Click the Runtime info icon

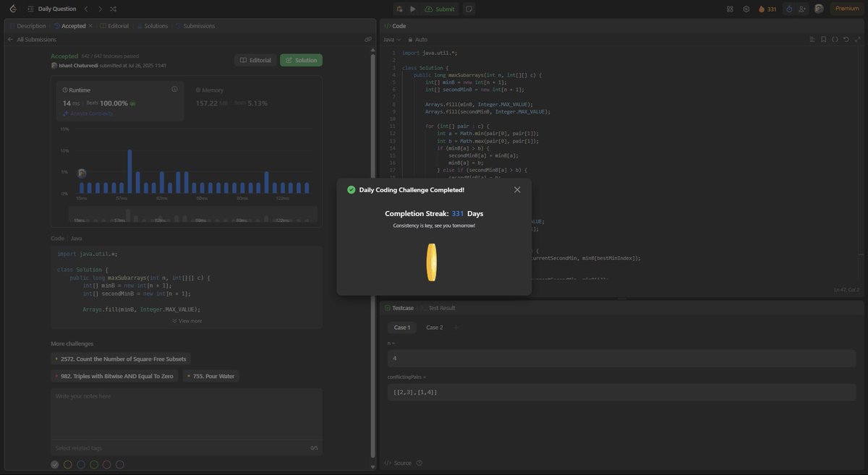[x=174, y=89]
